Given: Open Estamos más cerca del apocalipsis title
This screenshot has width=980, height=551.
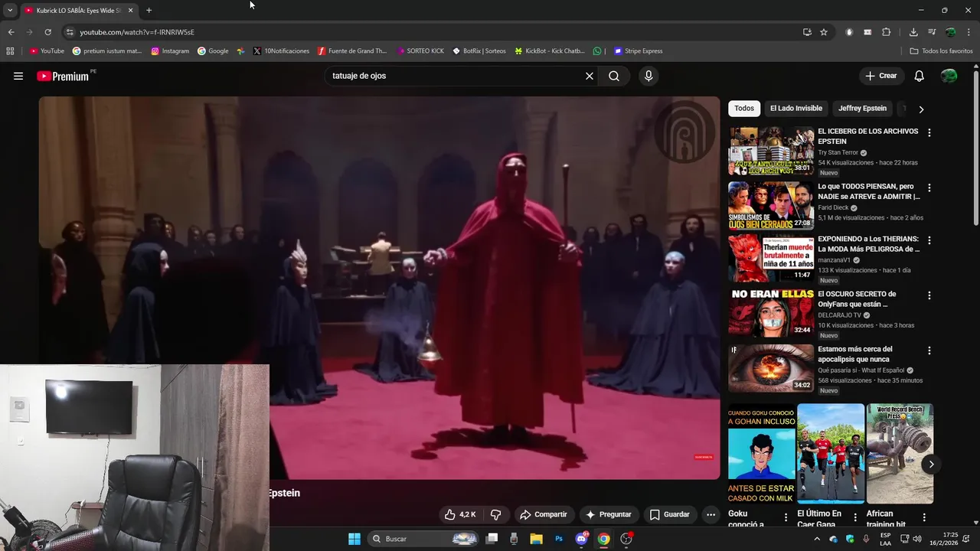Looking at the screenshot, I should pyautogui.click(x=855, y=354).
